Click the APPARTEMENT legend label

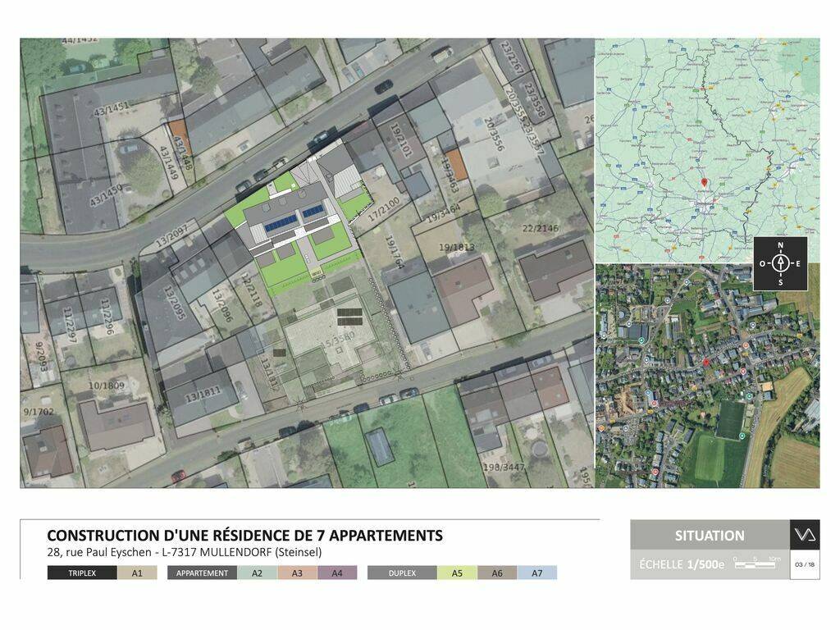pyautogui.click(x=202, y=573)
